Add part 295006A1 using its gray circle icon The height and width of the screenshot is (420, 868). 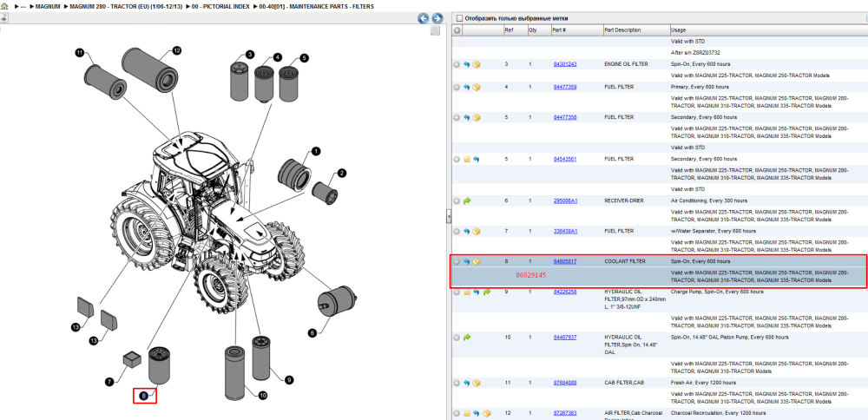point(457,200)
